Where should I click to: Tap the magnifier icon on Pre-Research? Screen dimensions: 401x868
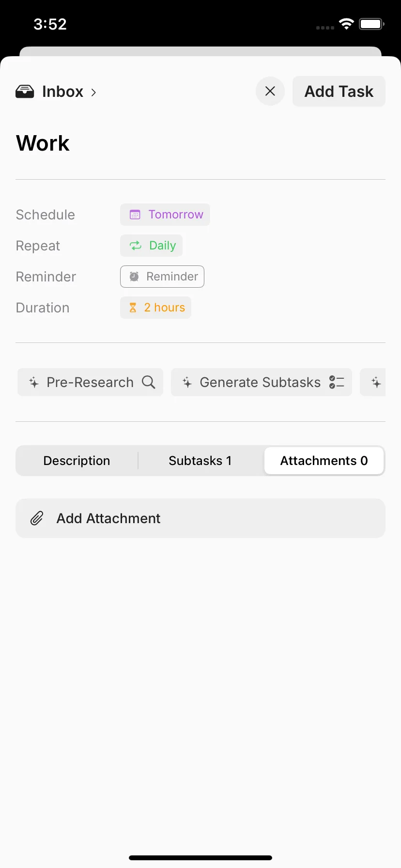pos(149,382)
